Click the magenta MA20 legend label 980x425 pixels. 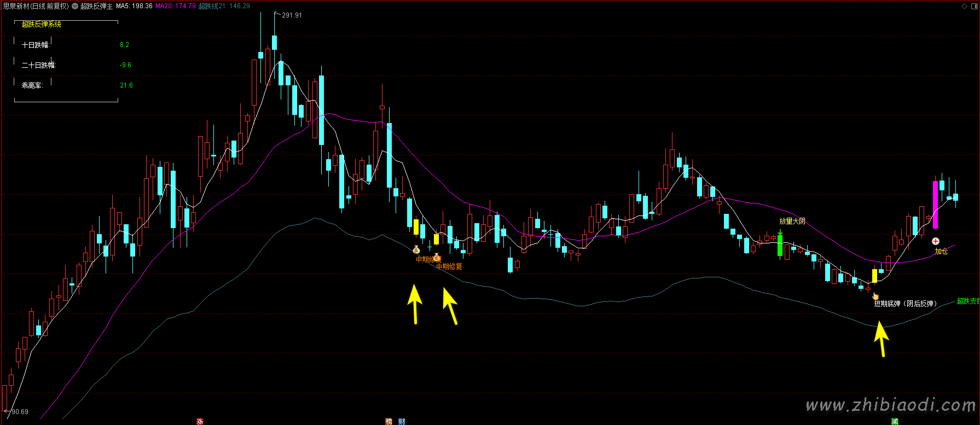pos(175,6)
